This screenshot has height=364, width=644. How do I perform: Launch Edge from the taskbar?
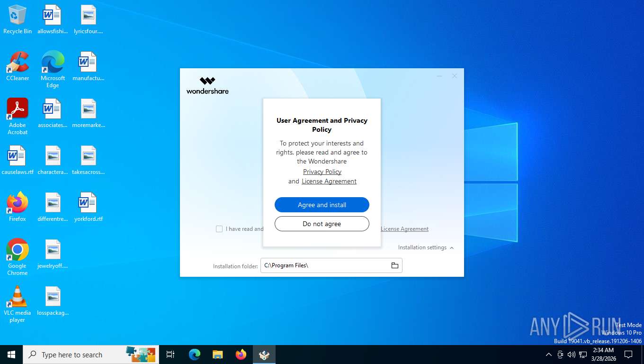point(194,355)
